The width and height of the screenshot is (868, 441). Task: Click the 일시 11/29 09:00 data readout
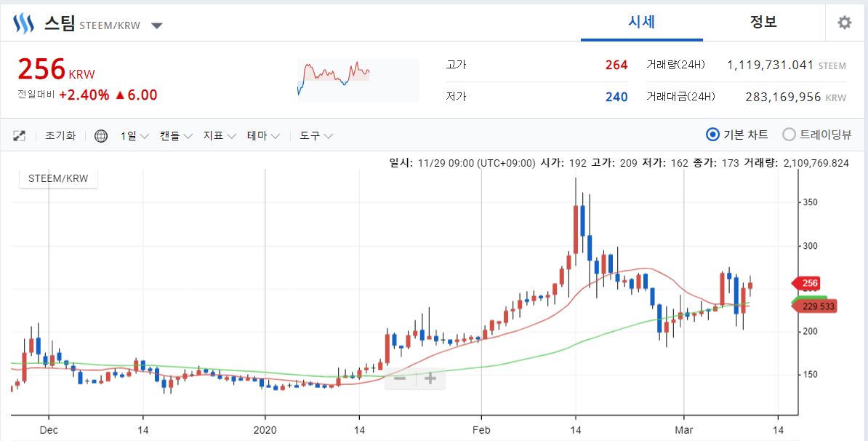[x=462, y=163]
